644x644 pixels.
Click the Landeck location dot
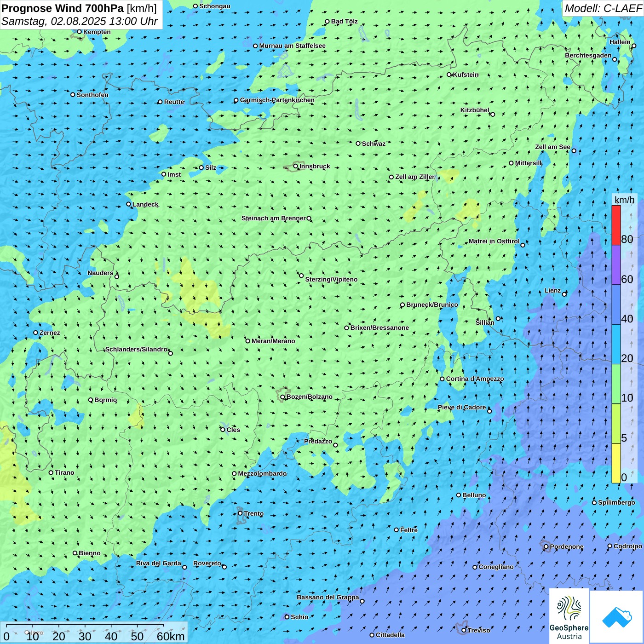(x=129, y=204)
